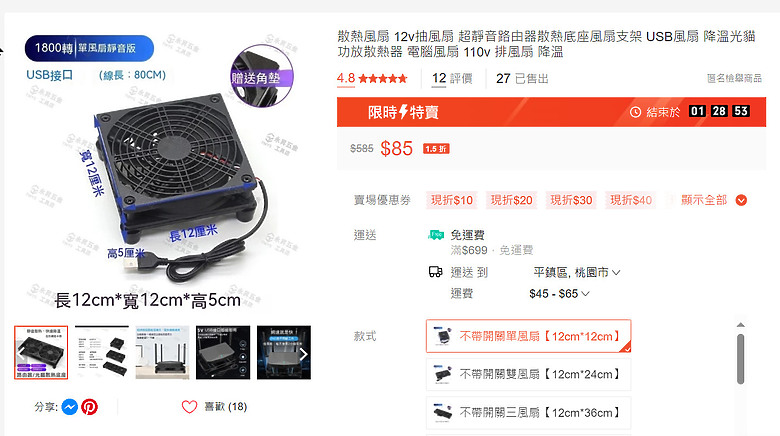
Task: Click 匿名檢舉商品 report link
Action: tap(734, 78)
